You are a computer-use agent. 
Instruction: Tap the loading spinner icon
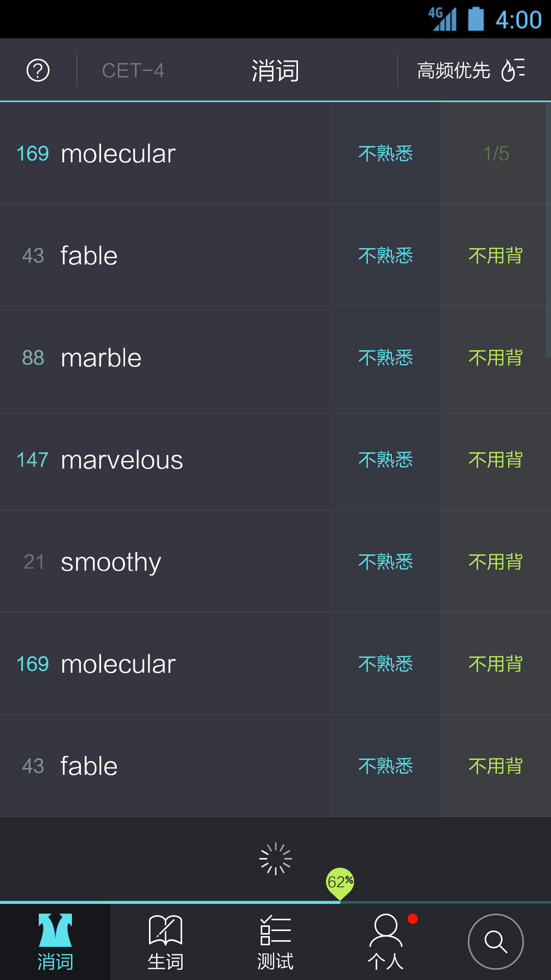click(275, 859)
